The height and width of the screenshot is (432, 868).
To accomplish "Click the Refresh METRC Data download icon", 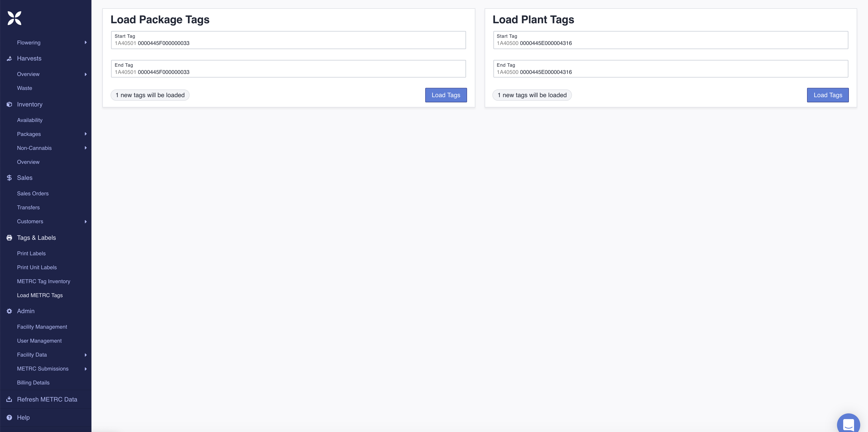I will click(x=10, y=400).
